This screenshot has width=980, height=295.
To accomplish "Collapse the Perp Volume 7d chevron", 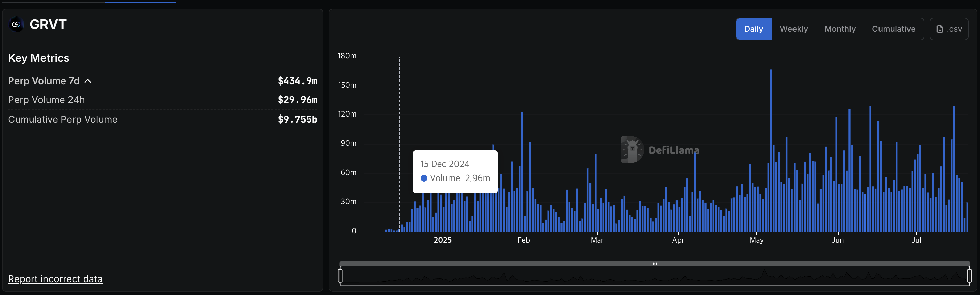I will (88, 81).
